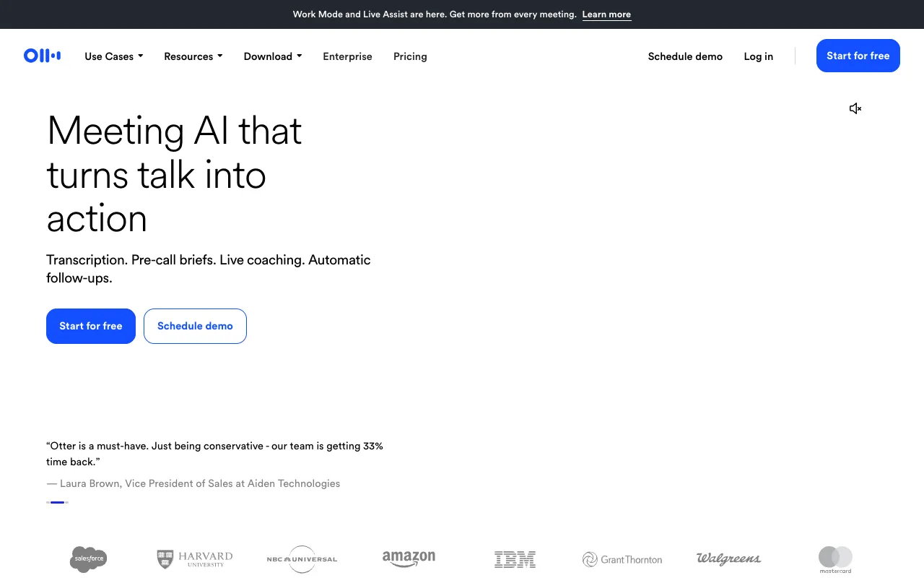Go to the Enterprise page
This screenshot has width=924, height=578.
[347, 56]
